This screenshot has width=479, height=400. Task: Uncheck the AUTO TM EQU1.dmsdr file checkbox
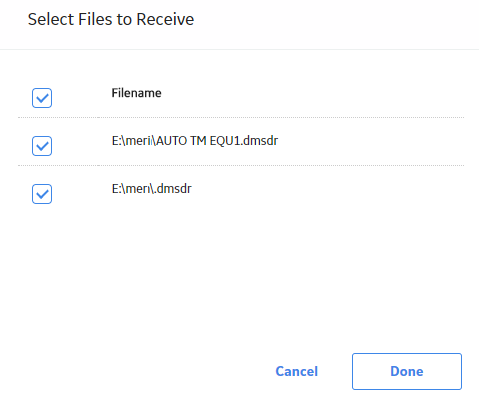[42, 146]
